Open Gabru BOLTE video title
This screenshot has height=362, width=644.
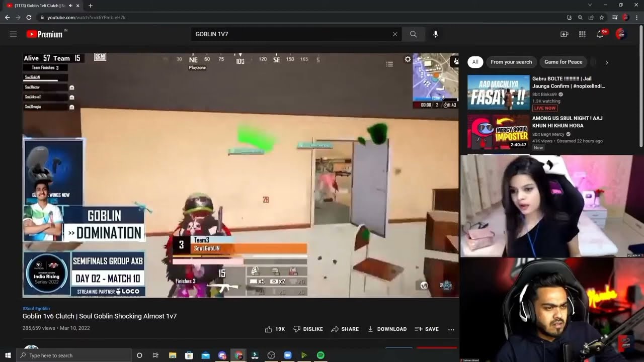[568, 82]
